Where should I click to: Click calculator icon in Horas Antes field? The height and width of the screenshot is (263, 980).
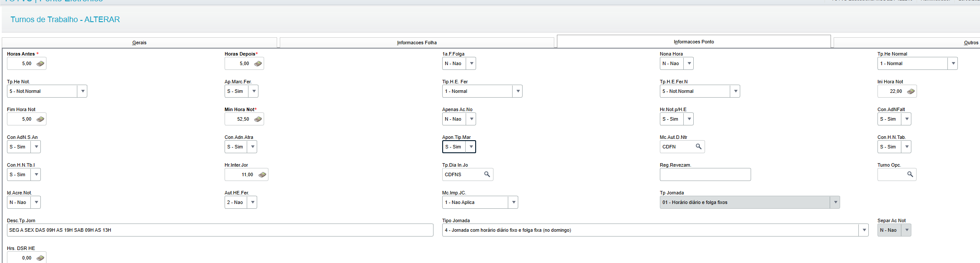tap(40, 64)
